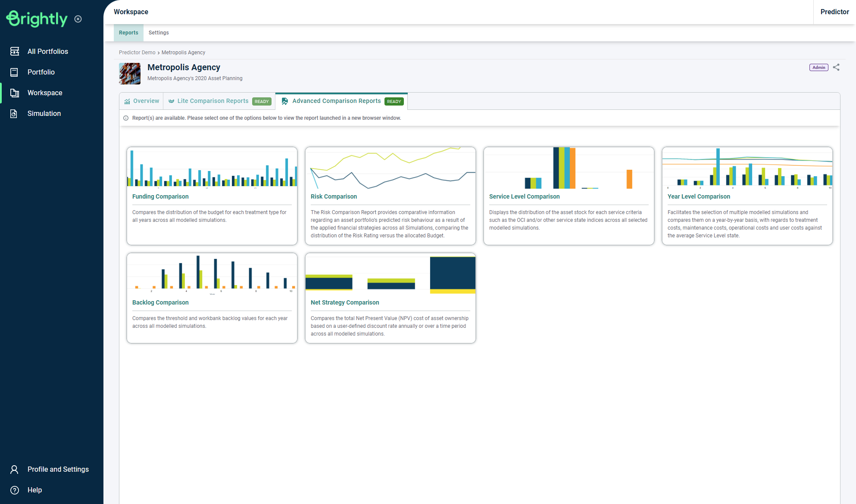
Task: Collapse sidebar via icon beside Brightly logo
Action: click(78, 19)
